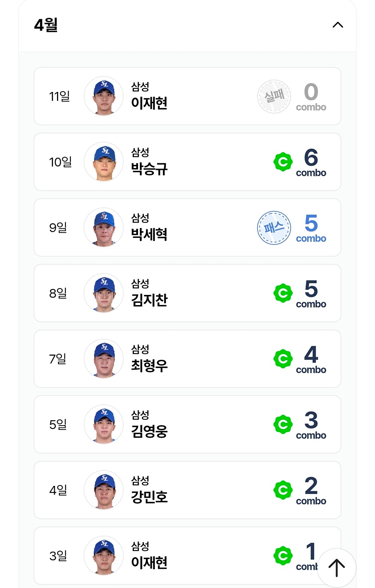Select 김지찬 player name
The image size is (375, 588).
(149, 300)
